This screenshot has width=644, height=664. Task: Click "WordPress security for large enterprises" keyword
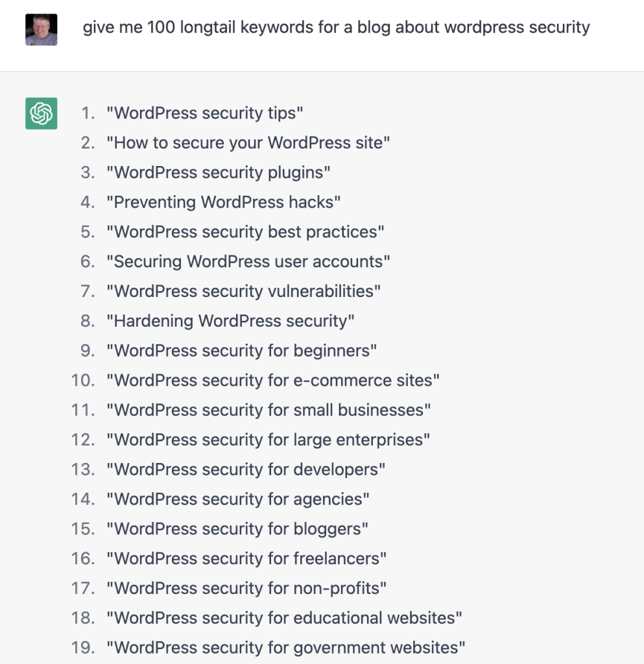pos(268,440)
